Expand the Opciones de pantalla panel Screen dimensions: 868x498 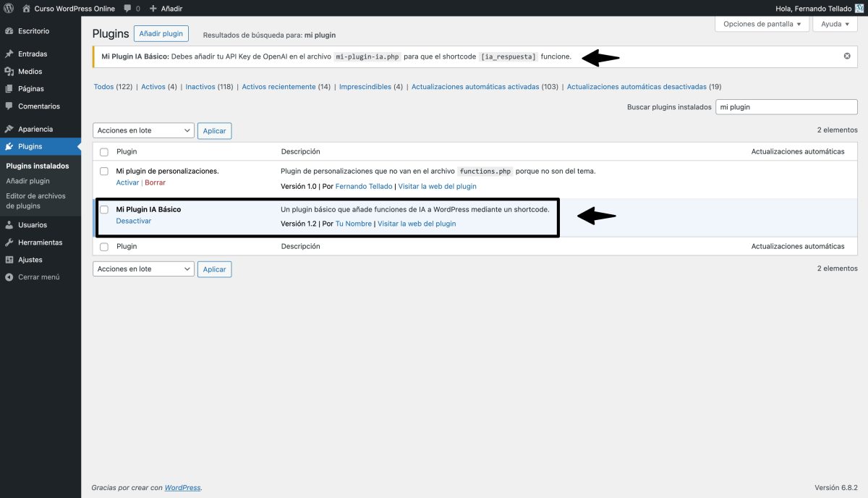(761, 24)
